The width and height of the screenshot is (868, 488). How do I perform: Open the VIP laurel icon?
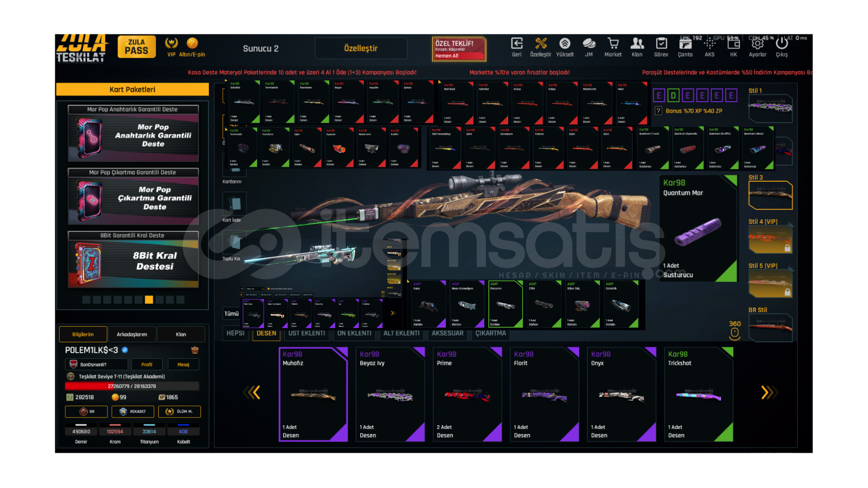click(x=171, y=43)
